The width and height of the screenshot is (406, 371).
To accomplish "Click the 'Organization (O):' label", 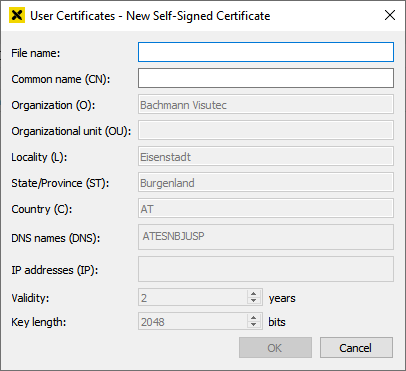I will [53, 105].
